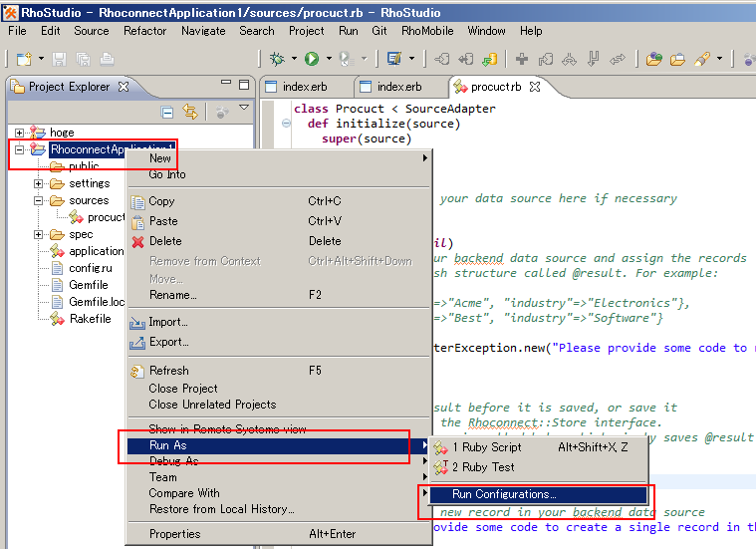
Task: Click the Debug bug icon in toolbar
Action: [277, 59]
